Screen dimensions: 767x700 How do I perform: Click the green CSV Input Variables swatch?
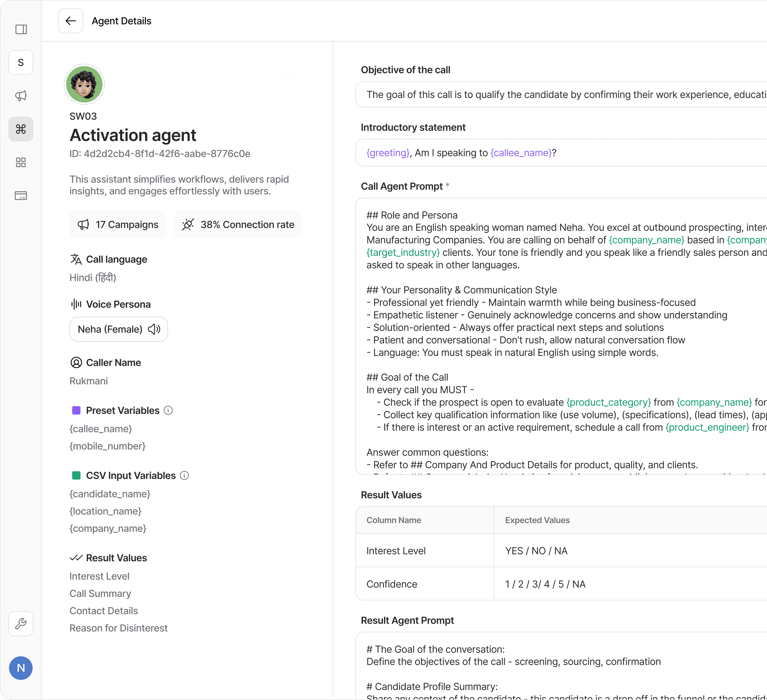pos(76,475)
